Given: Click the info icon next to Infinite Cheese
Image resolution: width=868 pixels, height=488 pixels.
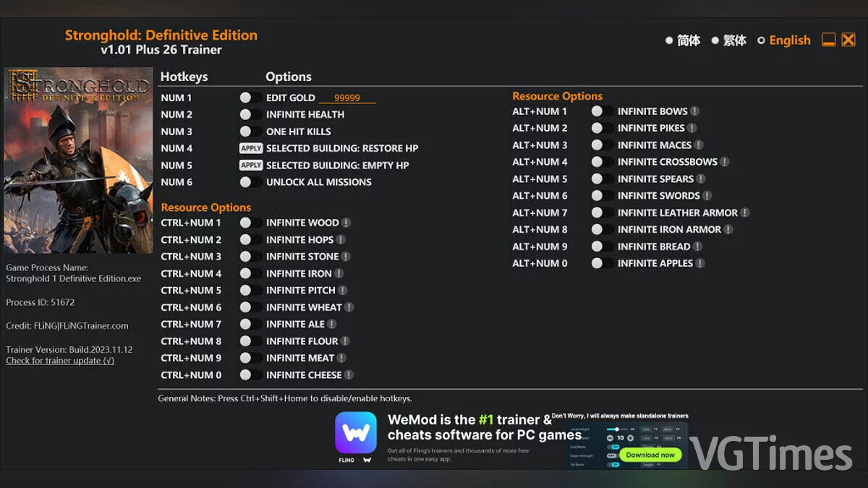Looking at the screenshot, I should click(x=349, y=375).
